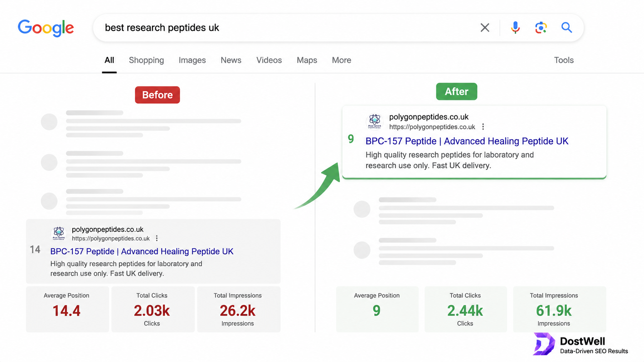This screenshot has width=644, height=362.
Task: Click the rank number 14 beside Before result
Action: [35, 250]
